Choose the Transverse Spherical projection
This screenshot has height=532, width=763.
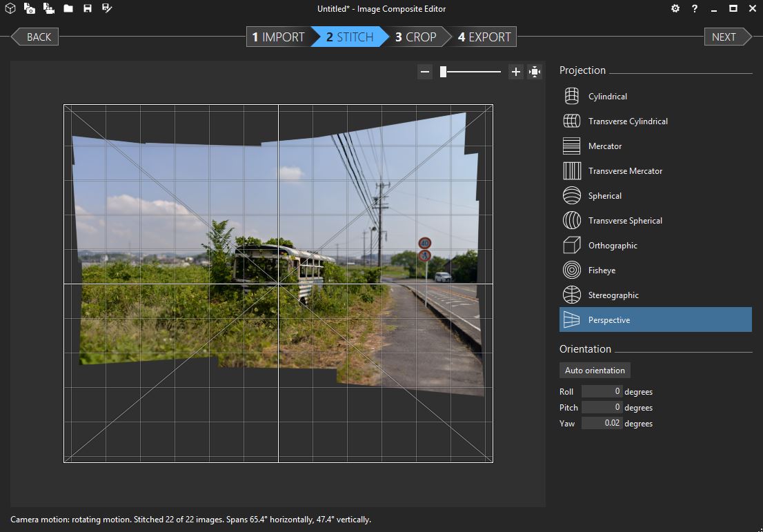(655, 221)
